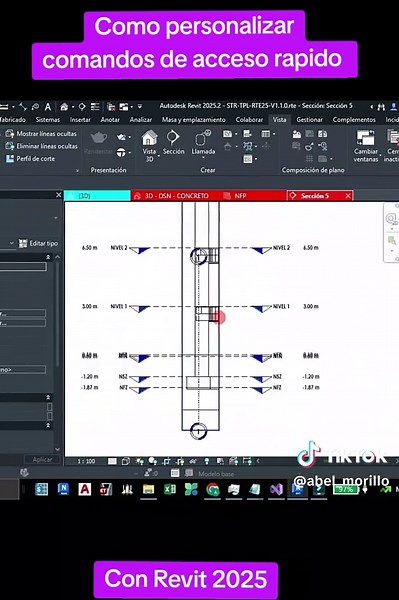
Task: Click the Editar tipo button
Action: coord(39,243)
